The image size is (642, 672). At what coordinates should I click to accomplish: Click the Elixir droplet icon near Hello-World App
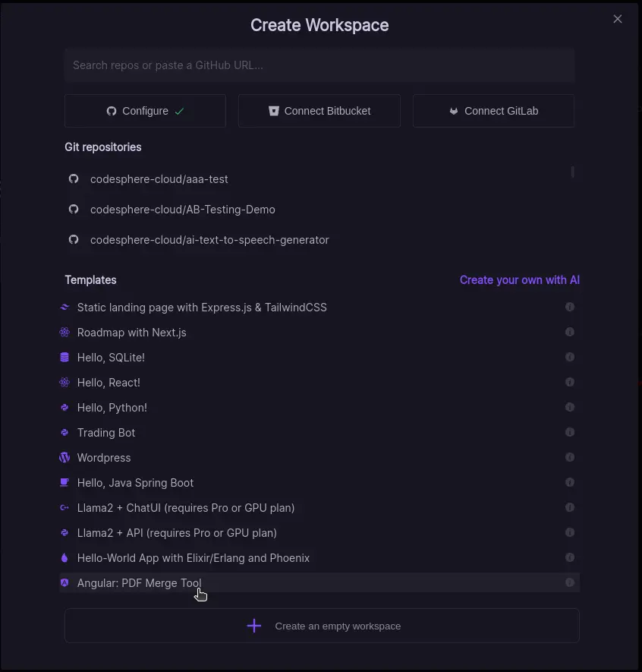coord(65,557)
